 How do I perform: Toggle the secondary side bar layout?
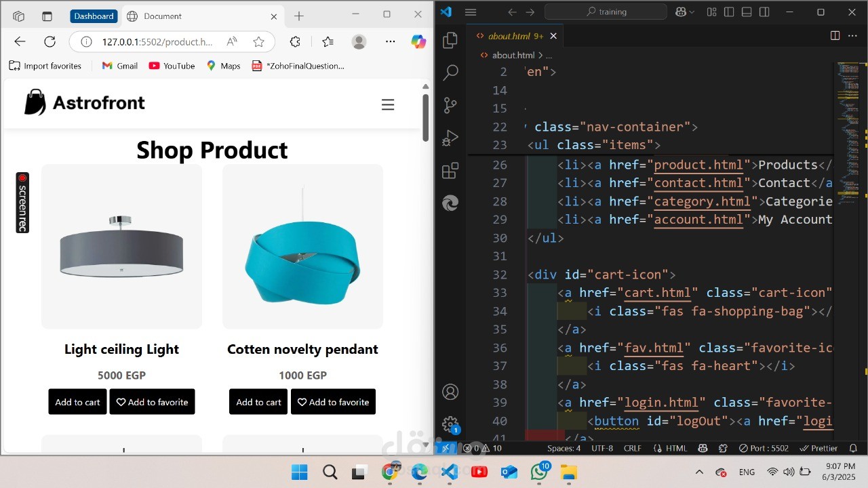[x=764, y=12]
